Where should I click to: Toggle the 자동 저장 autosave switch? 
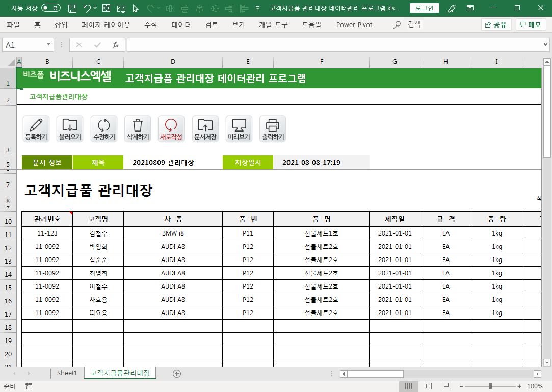pos(50,8)
